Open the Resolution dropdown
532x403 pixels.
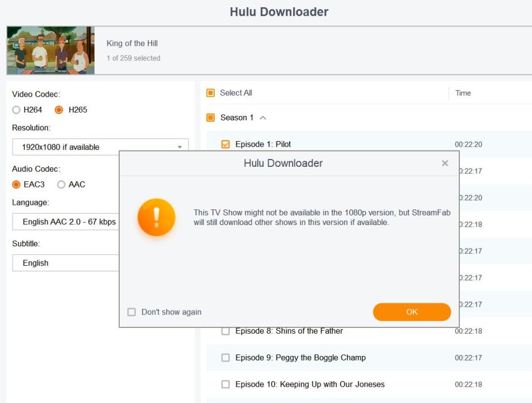click(x=100, y=147)
